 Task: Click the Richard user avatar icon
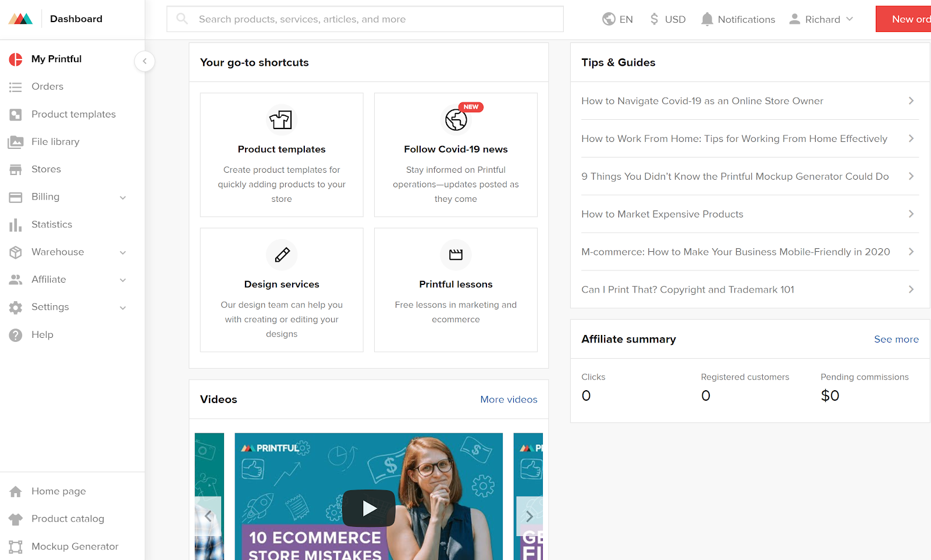(794, 19)
